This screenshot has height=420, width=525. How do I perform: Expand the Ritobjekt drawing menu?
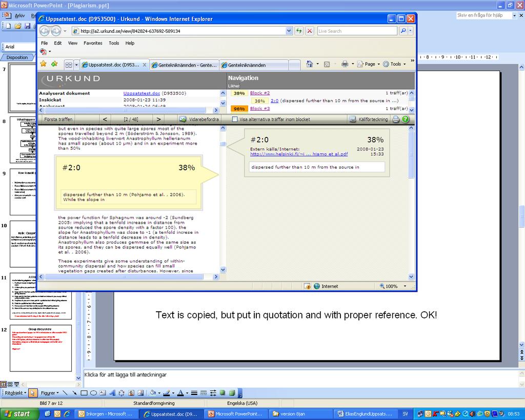point(15,393)
